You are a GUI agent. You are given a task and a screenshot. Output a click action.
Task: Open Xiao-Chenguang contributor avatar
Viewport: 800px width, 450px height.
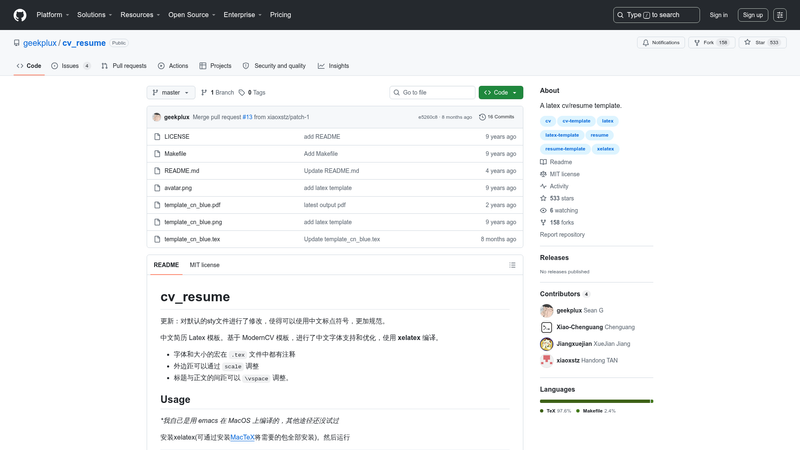point(546,328)
